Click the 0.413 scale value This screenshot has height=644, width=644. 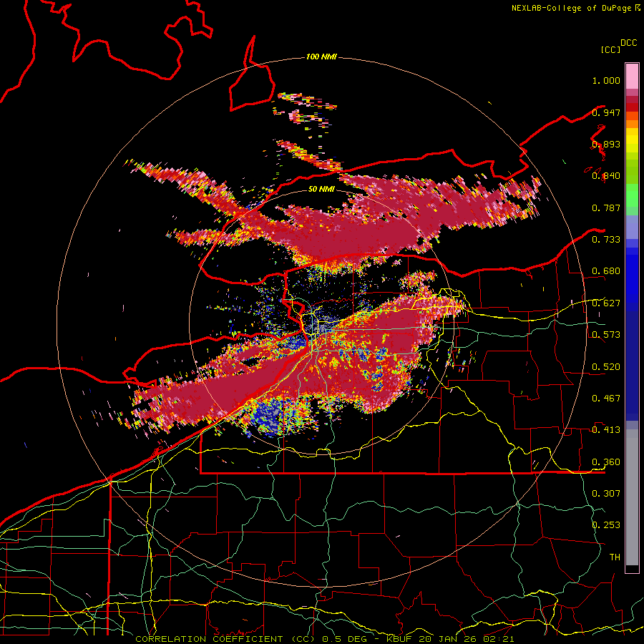pos(606,430)
